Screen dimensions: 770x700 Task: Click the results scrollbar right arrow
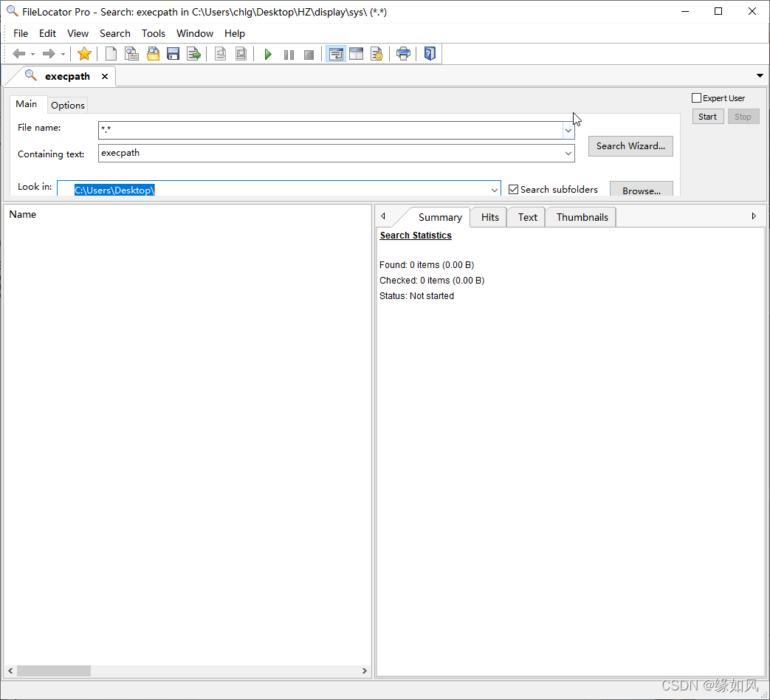point(365,670)
